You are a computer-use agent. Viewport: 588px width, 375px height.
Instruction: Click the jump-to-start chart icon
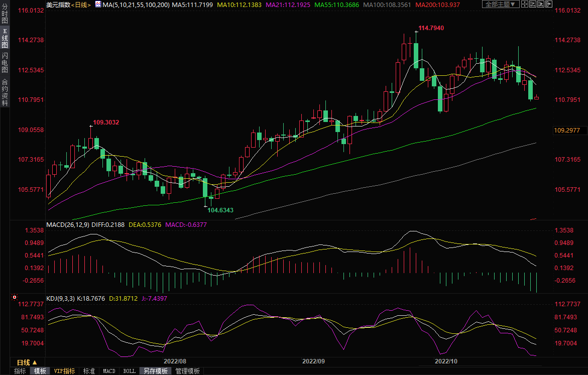[x=533, y=4]
